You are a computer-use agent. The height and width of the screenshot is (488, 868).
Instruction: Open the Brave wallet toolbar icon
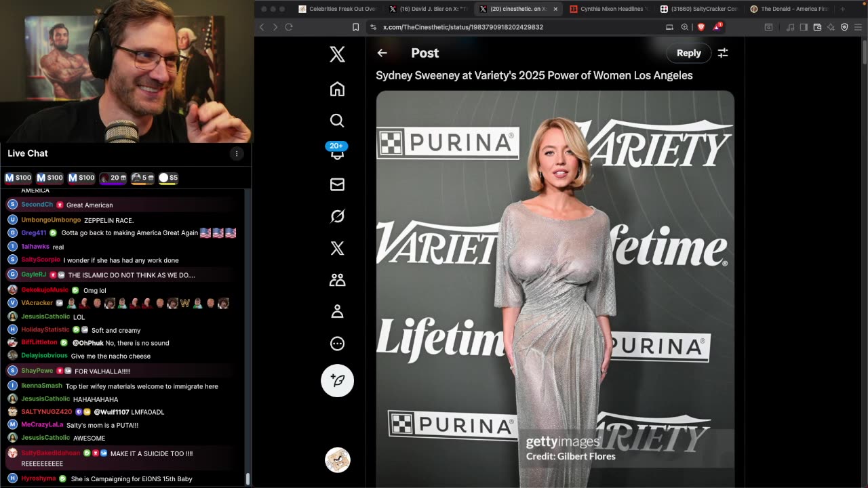point(817,27)
